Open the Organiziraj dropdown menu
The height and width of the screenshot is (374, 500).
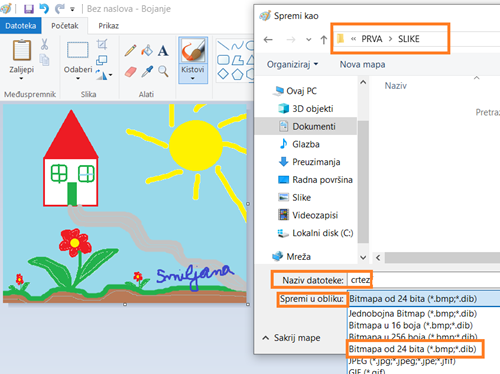(292, 64)
